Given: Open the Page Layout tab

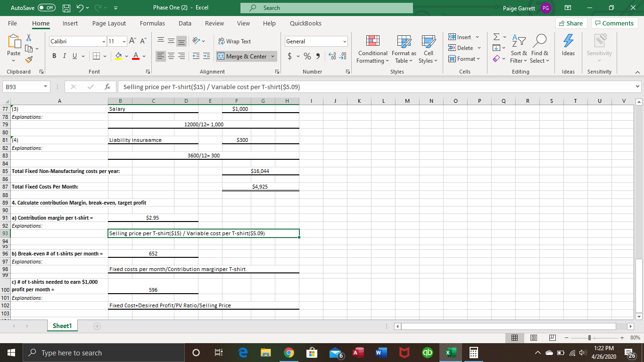Looking at the screenshot, I should pos(109,23).
